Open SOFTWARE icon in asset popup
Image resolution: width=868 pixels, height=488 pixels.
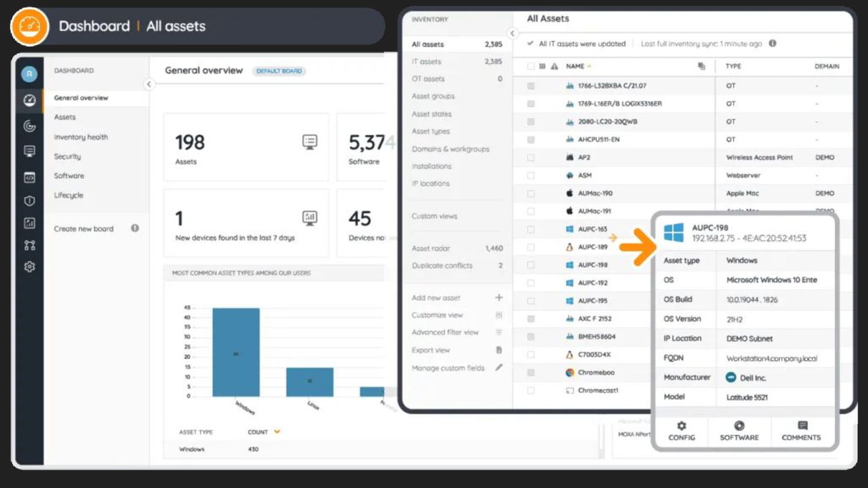[x=739, y=425]
